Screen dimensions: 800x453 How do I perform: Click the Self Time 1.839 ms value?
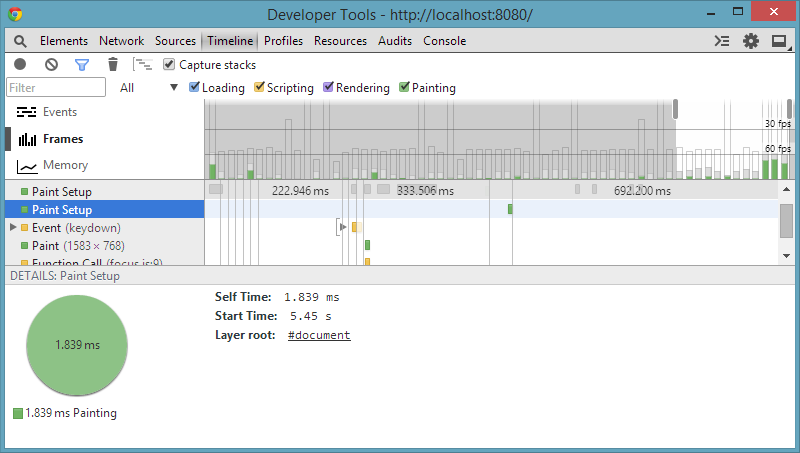coord(312,297)
